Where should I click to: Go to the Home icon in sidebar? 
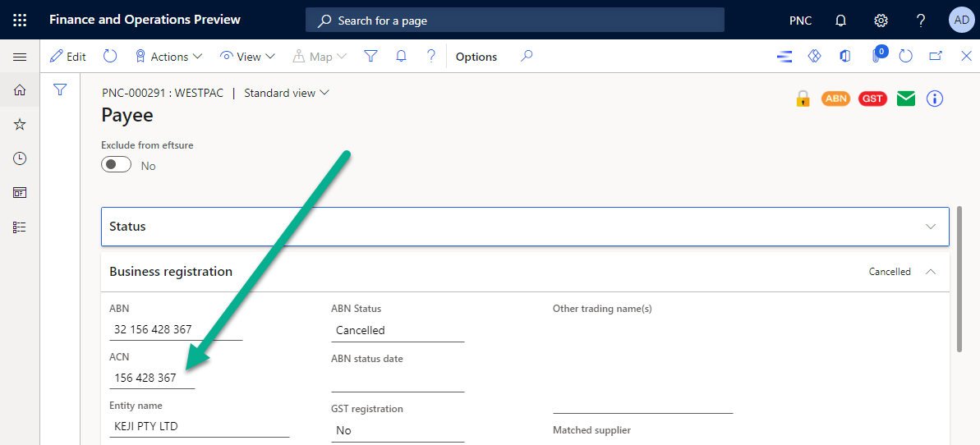[20, 90]
